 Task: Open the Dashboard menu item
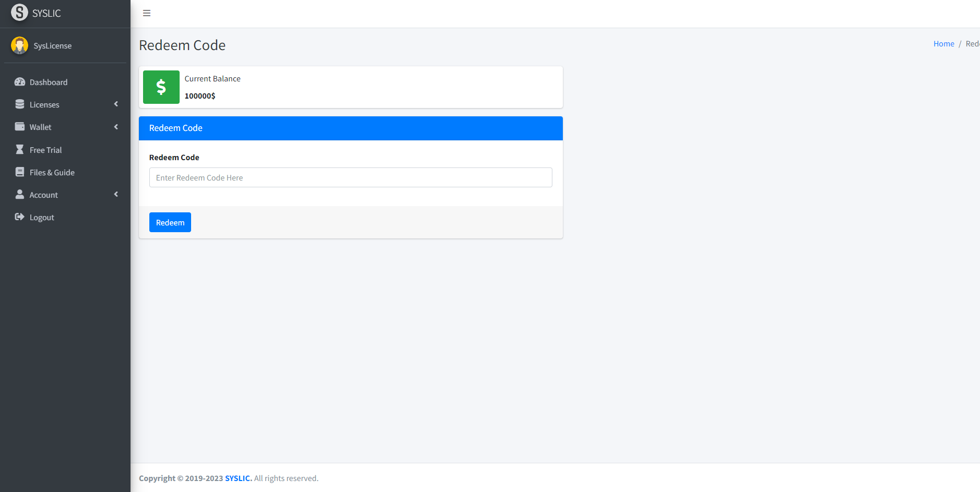[49, 82]
